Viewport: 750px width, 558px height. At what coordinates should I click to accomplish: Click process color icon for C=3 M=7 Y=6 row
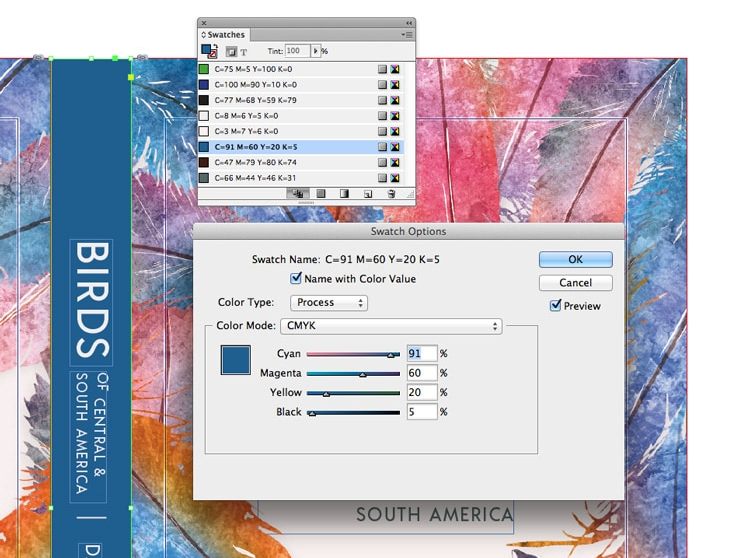(x=382, y=131)
